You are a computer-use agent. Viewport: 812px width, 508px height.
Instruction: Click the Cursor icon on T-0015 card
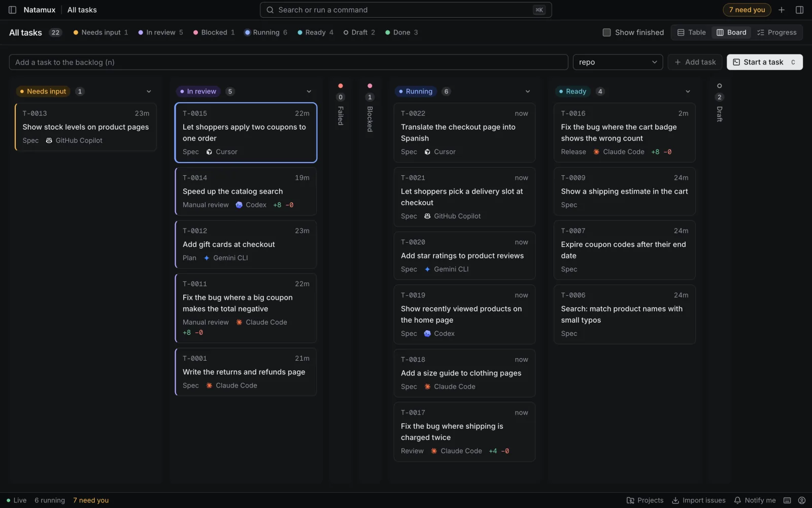point(209,152)
